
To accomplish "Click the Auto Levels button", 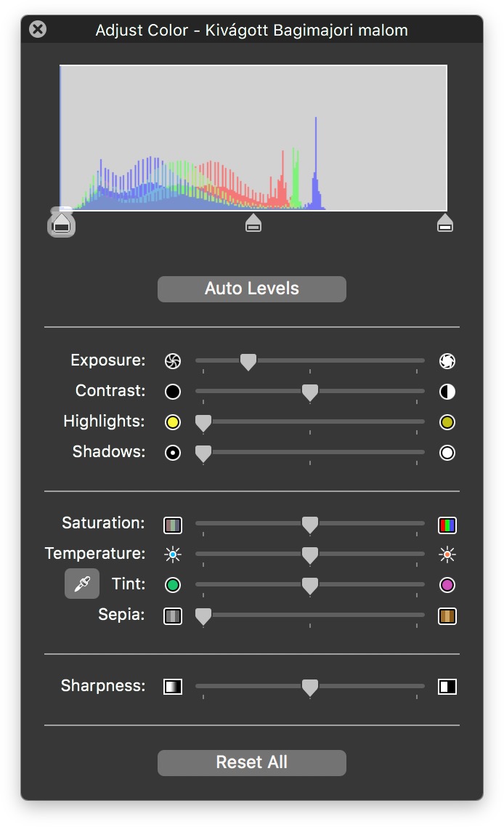I will click(252, 289).
